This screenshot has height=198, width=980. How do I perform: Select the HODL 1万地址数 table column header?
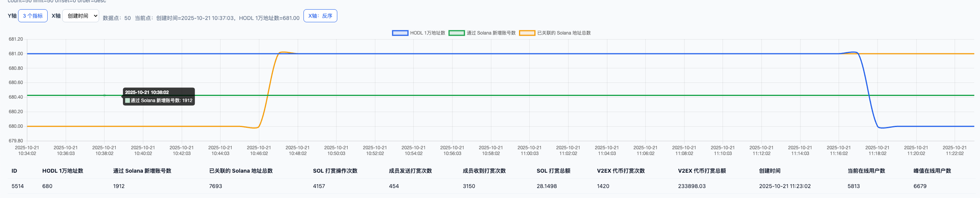63,171
